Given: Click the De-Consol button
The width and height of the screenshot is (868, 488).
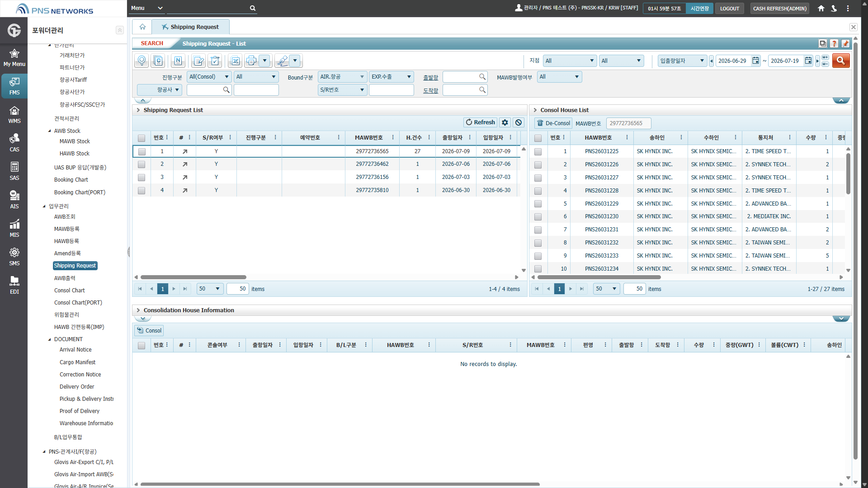Looking at the screenshot, I should [x=553, y=123].
